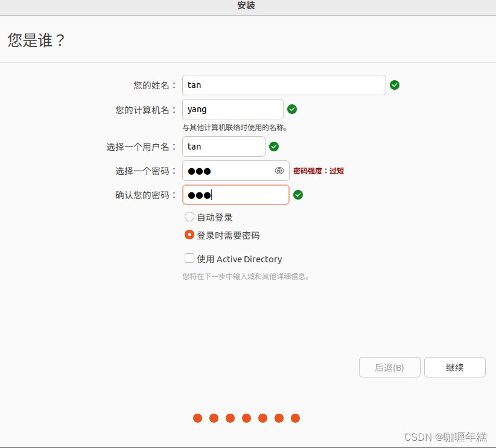Screen dimensions: 496x448
Task: Click the 确认您的密码 label
Action: pyautogui.click(x=145, y=195)
